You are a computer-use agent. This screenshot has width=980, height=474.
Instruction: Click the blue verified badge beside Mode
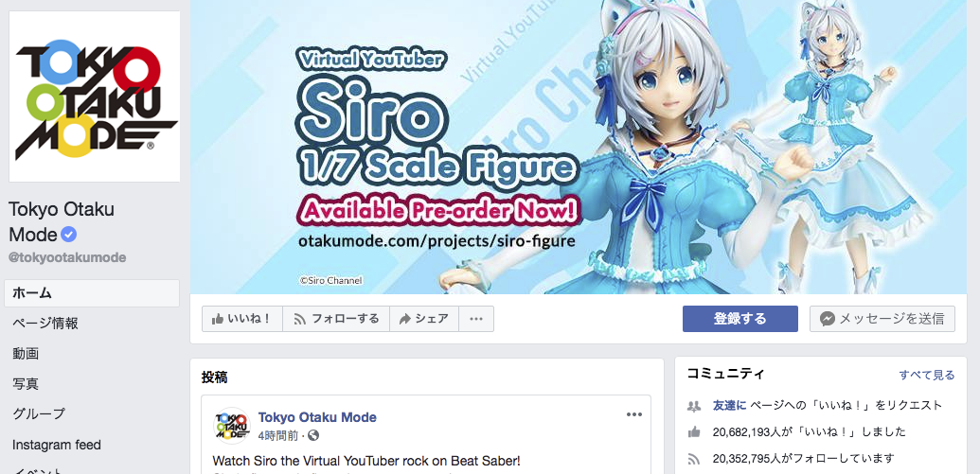69,235
